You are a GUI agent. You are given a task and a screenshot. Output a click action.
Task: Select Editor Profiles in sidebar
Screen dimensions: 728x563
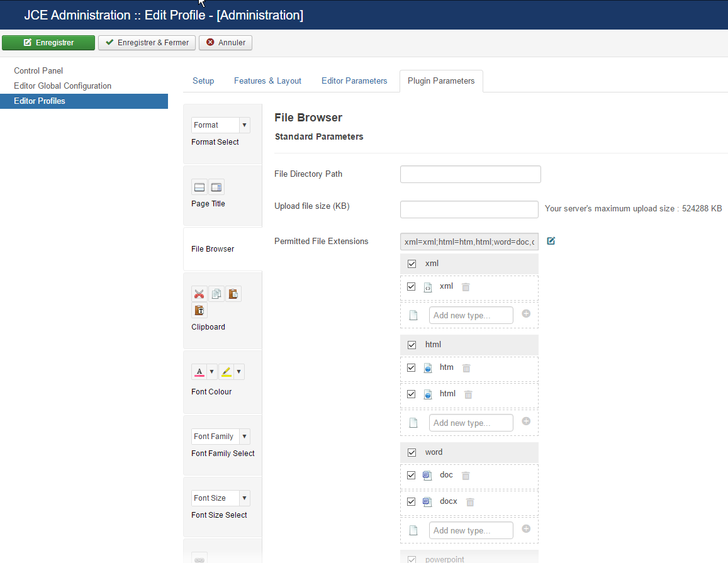pos(84,101)
